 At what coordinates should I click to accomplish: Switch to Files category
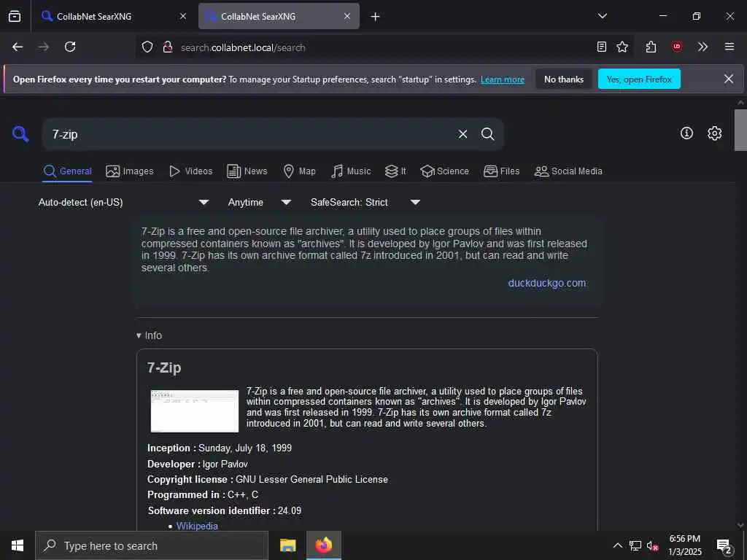coord(502,171)
